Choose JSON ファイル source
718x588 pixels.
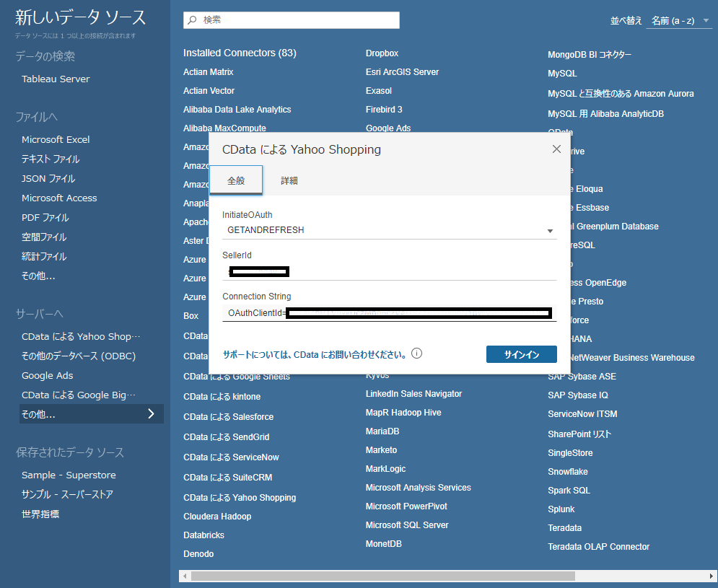tap(48, 179)
